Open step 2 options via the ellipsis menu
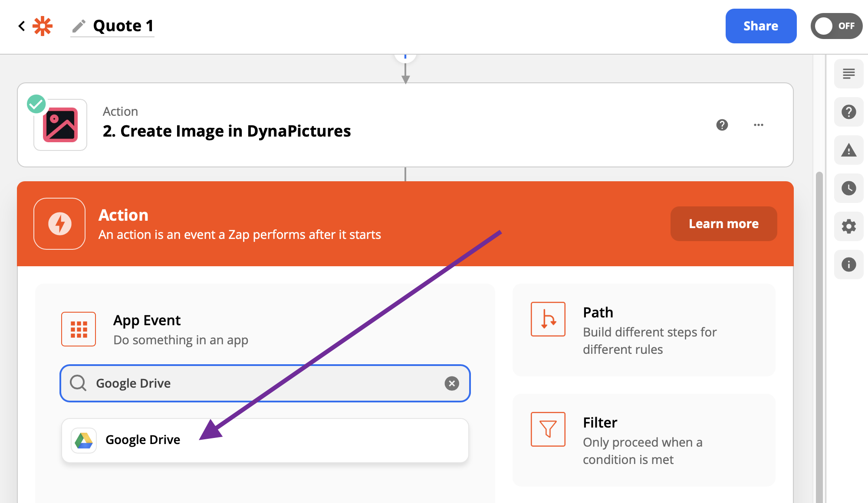 click(x=758, y=125)
